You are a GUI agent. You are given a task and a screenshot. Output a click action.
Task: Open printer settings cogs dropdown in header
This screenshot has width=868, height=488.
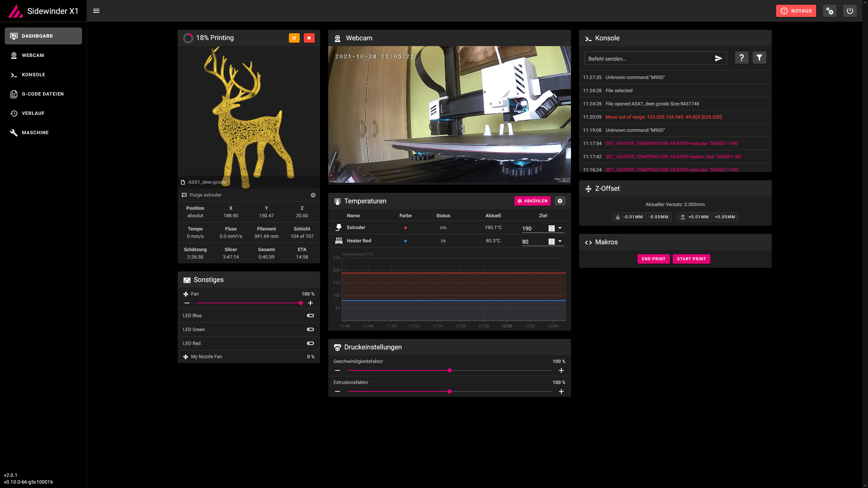click(830, 11)
